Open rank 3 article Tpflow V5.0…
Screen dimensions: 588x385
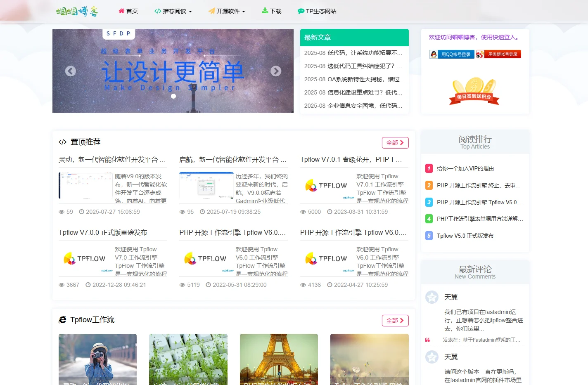[480, 202]
